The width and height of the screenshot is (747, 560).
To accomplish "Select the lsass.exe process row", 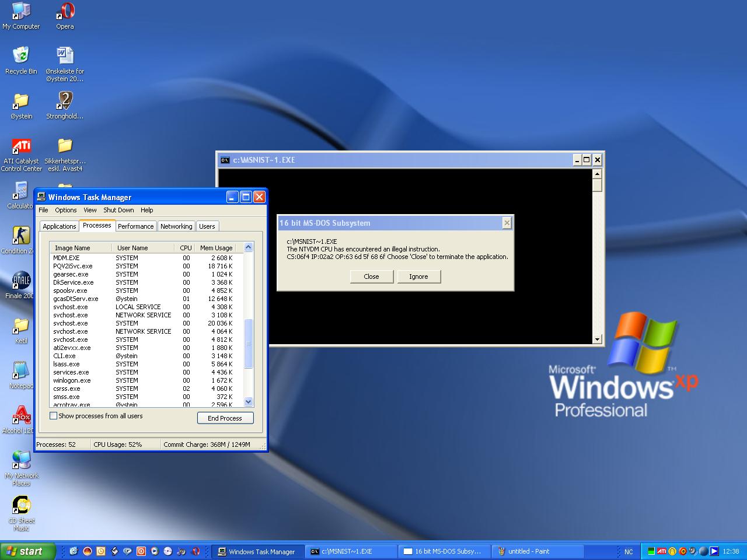I will 143,364.
